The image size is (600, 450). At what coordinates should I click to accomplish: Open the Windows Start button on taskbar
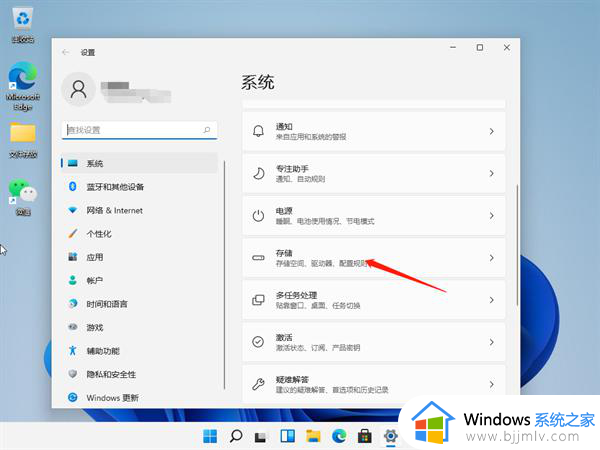point(210,436)
